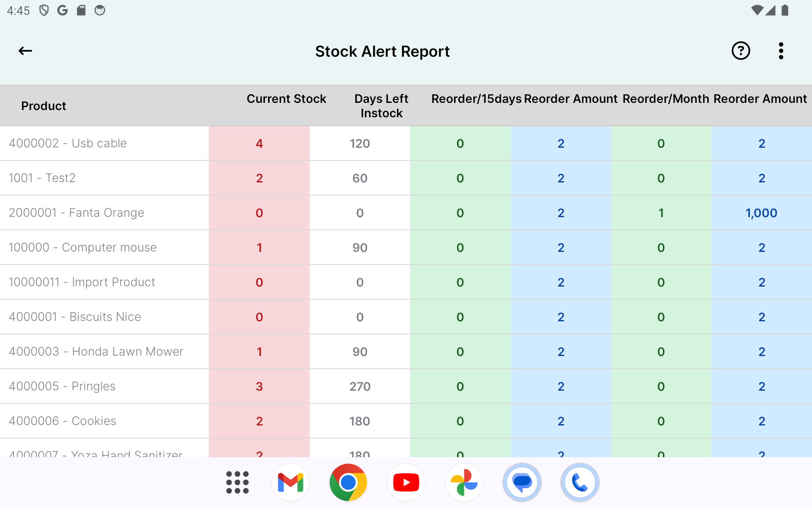Open the three-dot overflow menu
This screenshot has width=812, height=508.
click(781, 51)
